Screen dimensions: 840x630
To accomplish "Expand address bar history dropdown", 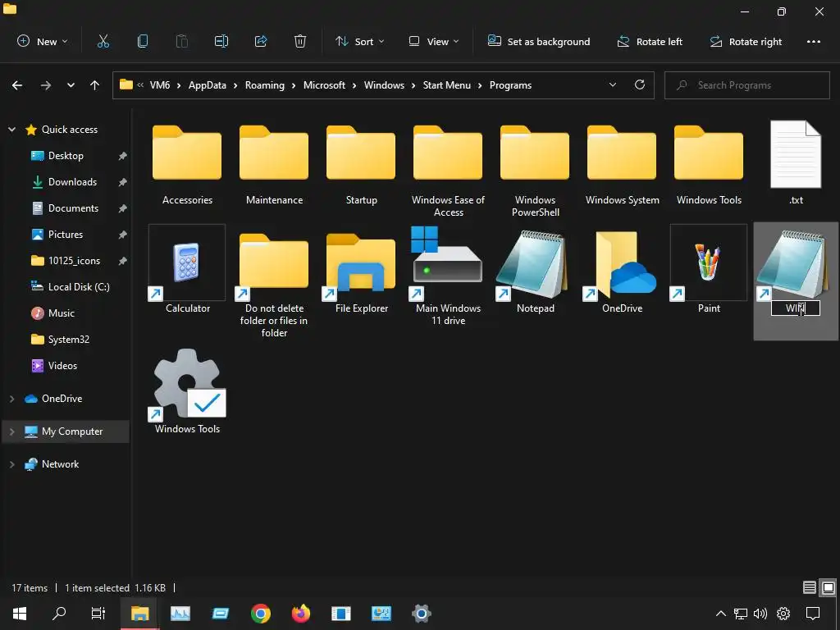I will tap(613, 84).
